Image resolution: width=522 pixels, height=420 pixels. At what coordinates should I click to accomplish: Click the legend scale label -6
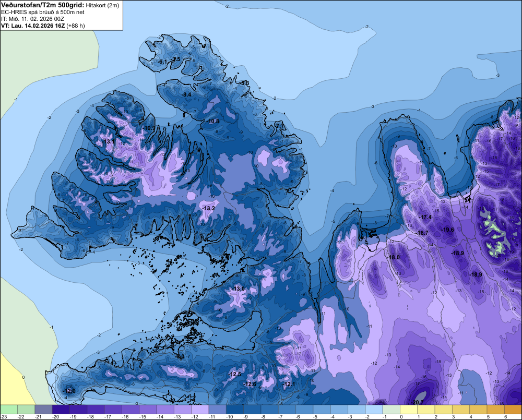(x=299, y=417)
